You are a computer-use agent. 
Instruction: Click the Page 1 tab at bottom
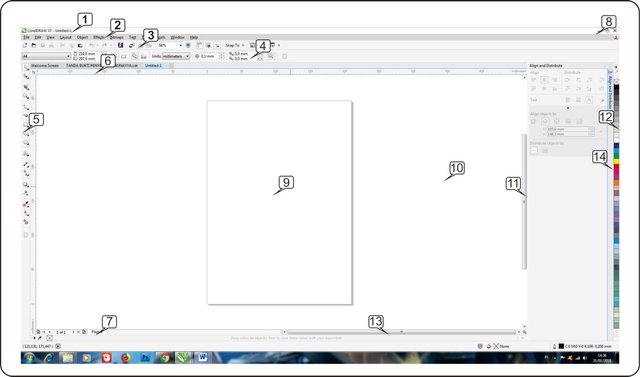click(x=97, y=332)
